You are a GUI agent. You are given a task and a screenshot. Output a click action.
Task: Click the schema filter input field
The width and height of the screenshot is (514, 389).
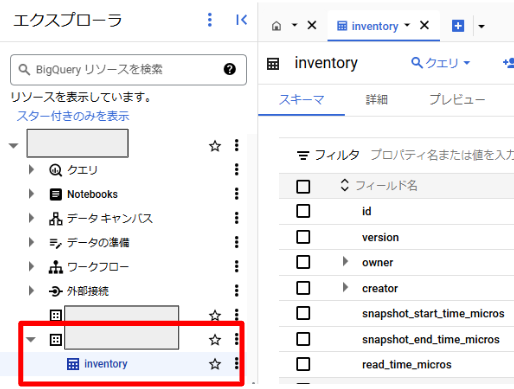tap(442, 155)
